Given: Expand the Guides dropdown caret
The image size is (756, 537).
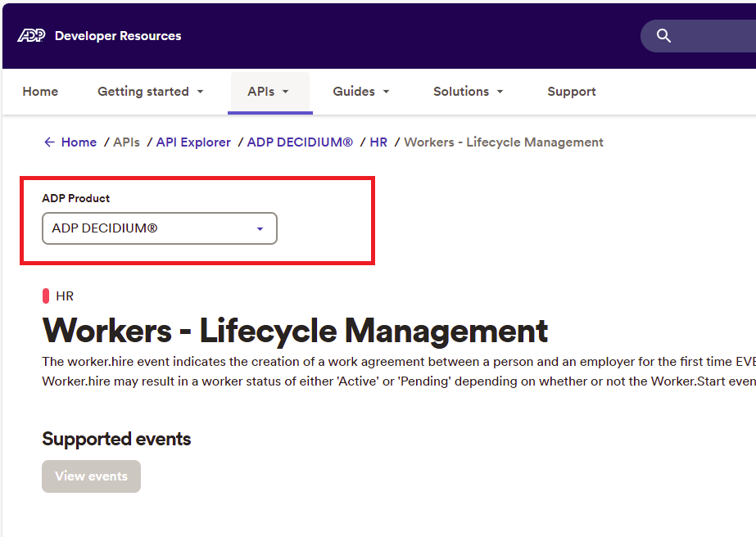Looking at the screenshot, I should click(386, 92).
